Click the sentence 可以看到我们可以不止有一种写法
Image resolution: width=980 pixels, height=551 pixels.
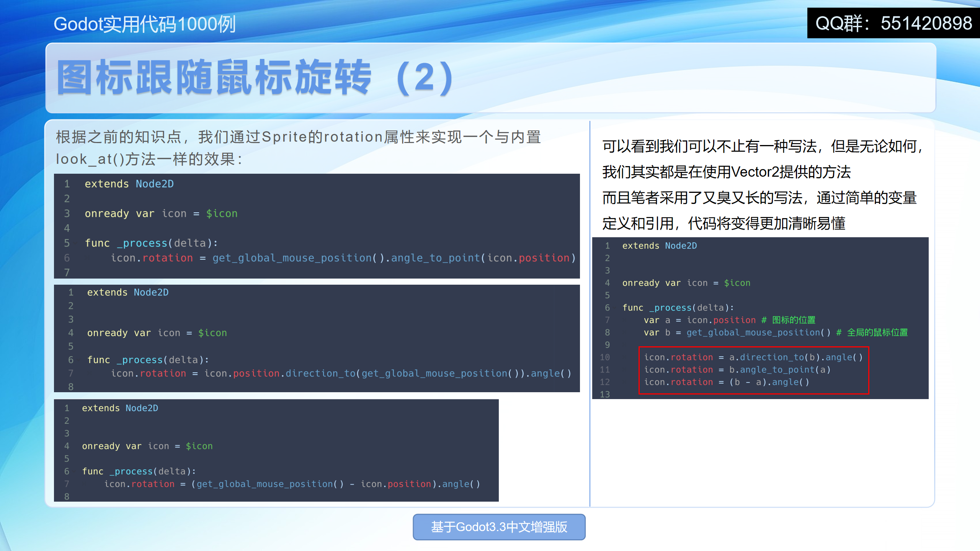pos(762,147)
